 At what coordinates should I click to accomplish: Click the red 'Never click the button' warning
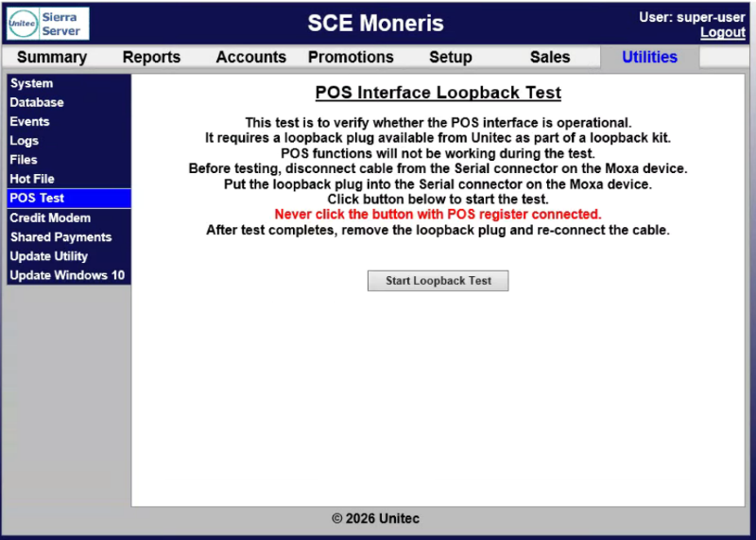tap(438, 215)
